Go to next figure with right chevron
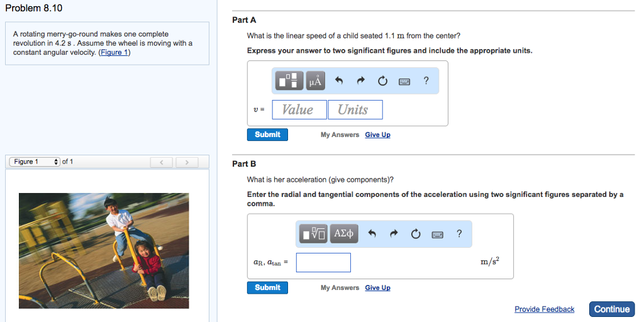Screen dimensions: 644x322 (x=186, y=162)
